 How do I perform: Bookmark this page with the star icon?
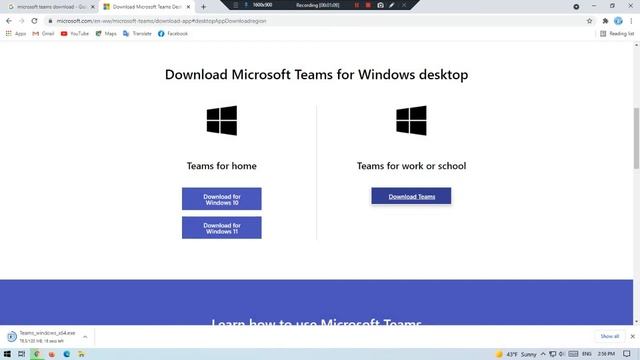click(x=589, y=21)
